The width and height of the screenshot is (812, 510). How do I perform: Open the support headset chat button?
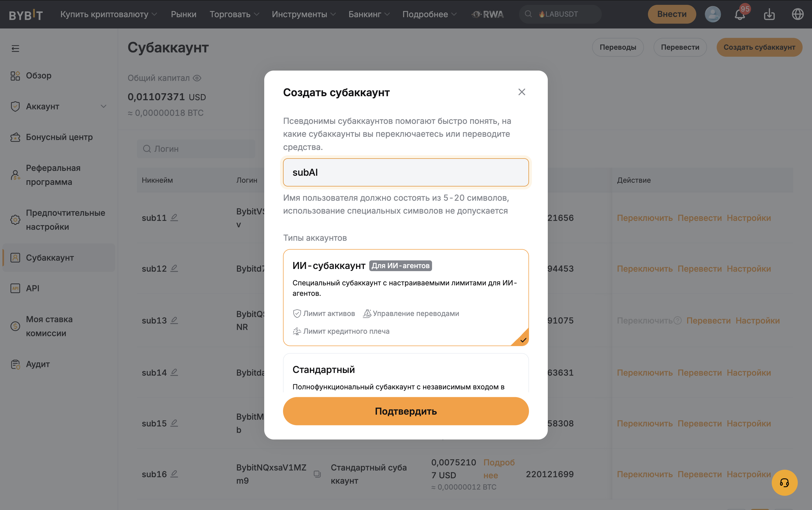pyautogui.click(x=784, y=483)
